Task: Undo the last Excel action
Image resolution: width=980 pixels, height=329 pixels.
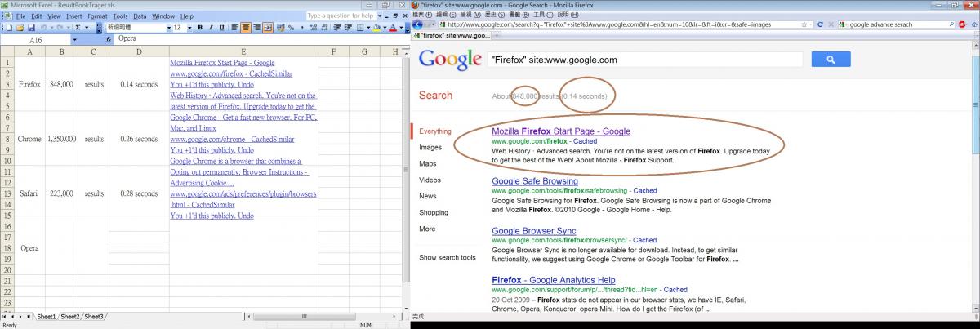Action: coord(43,28)
